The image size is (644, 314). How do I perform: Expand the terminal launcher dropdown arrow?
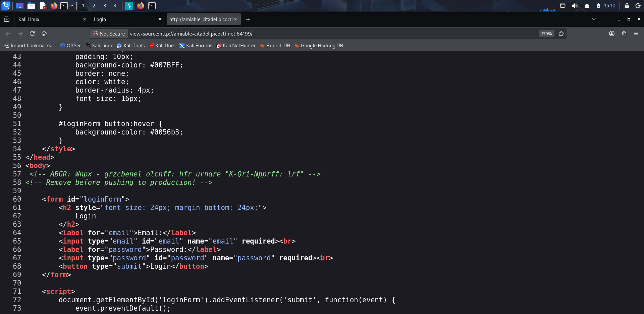(72, 6)
